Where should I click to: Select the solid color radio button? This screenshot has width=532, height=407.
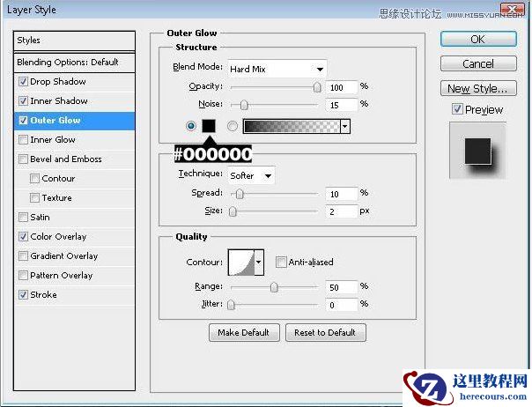pyautogui.click(x=191, y=126)
